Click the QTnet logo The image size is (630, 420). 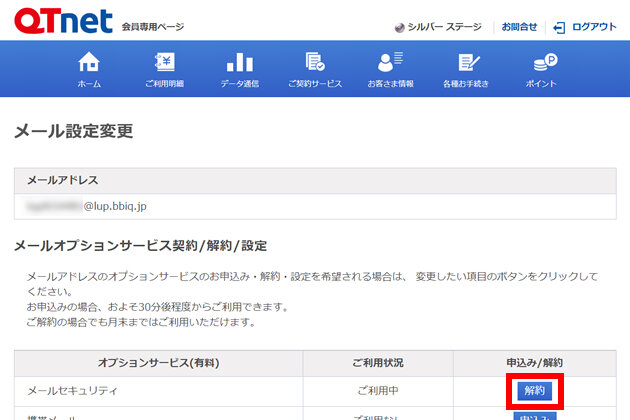point(60,20)
